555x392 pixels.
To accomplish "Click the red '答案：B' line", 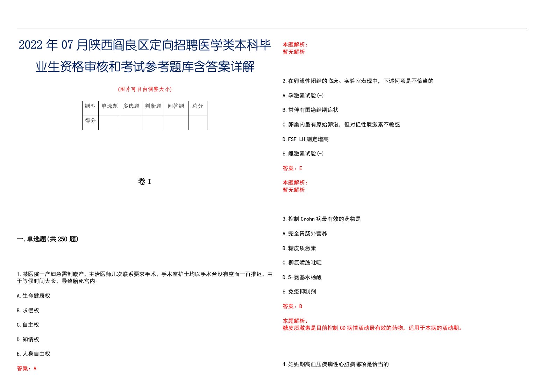I will click(292, 306).
